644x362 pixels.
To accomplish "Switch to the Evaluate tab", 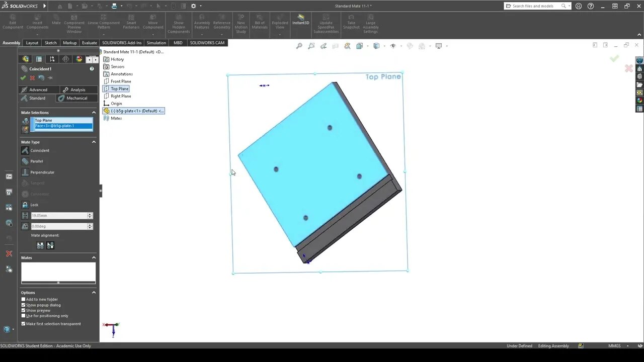I will tap(90, 43).
